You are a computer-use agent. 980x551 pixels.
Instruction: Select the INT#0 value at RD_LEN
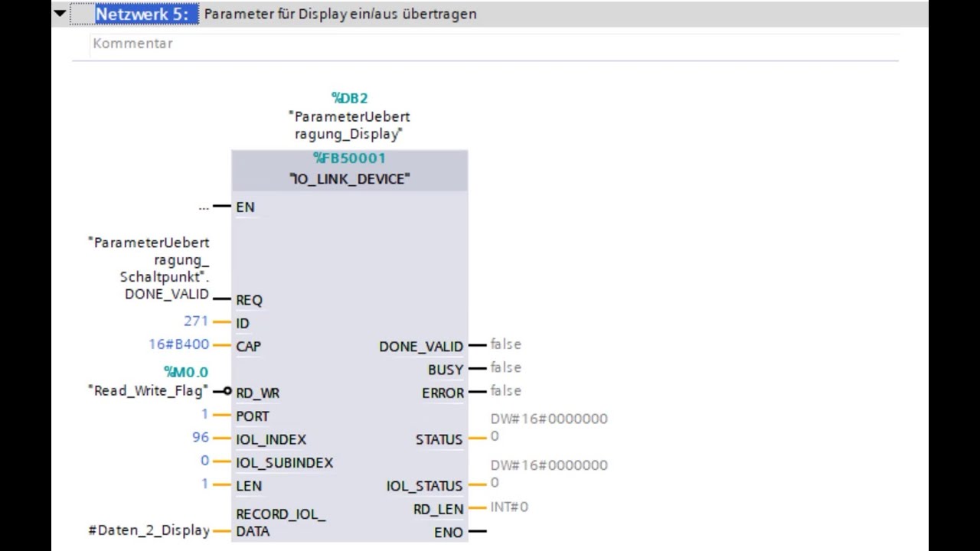(509, 507)
